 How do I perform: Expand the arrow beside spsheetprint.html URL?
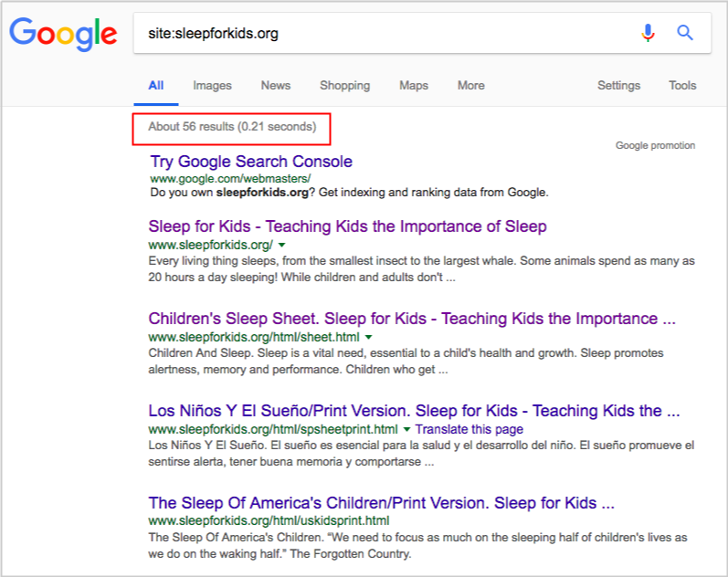[406, 429]
